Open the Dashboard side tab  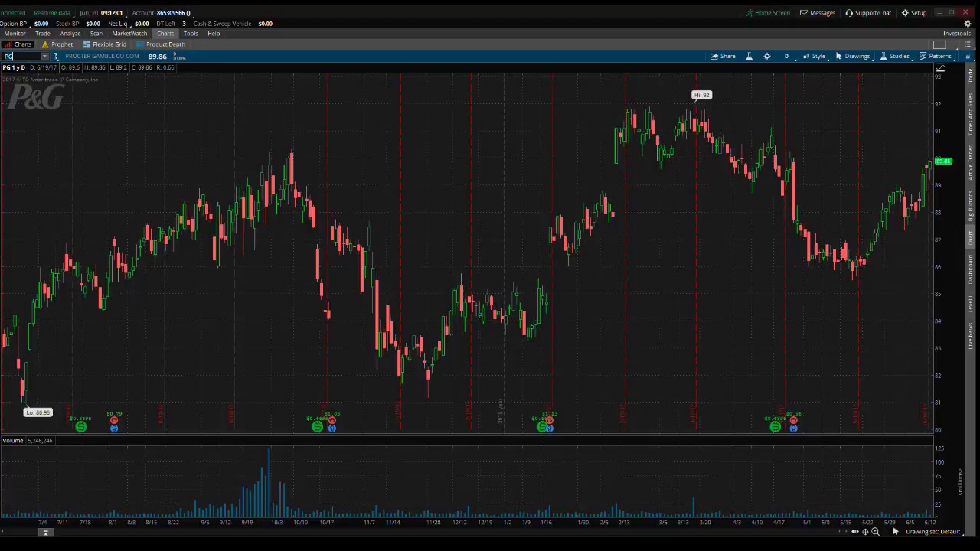[971, 270]
